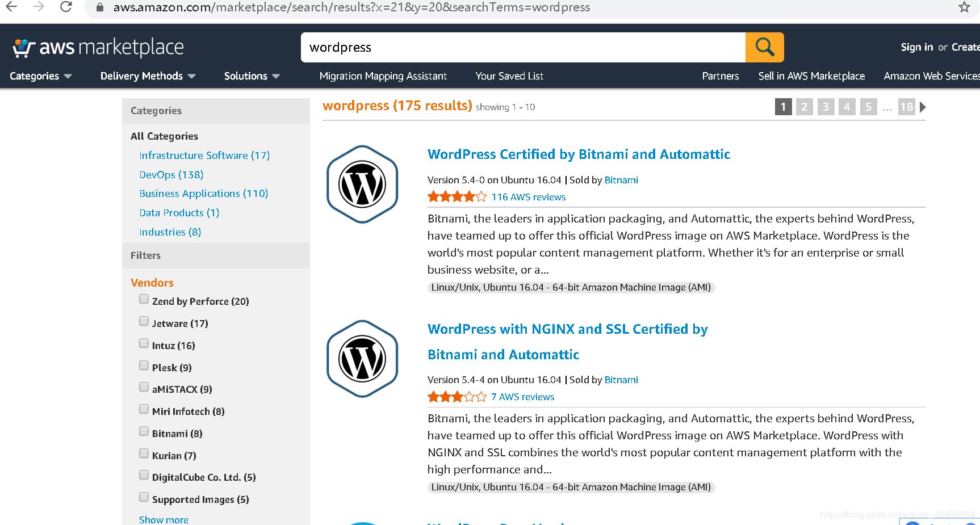
Task: Expand the Delivery Methods dropdown
Action: click(x=148, y=76)
